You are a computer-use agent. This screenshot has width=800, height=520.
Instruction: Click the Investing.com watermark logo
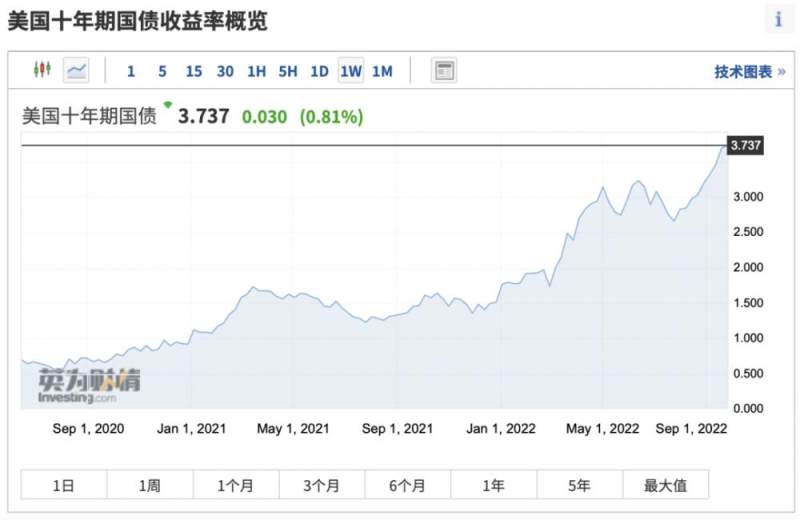(x=90, y=386)
